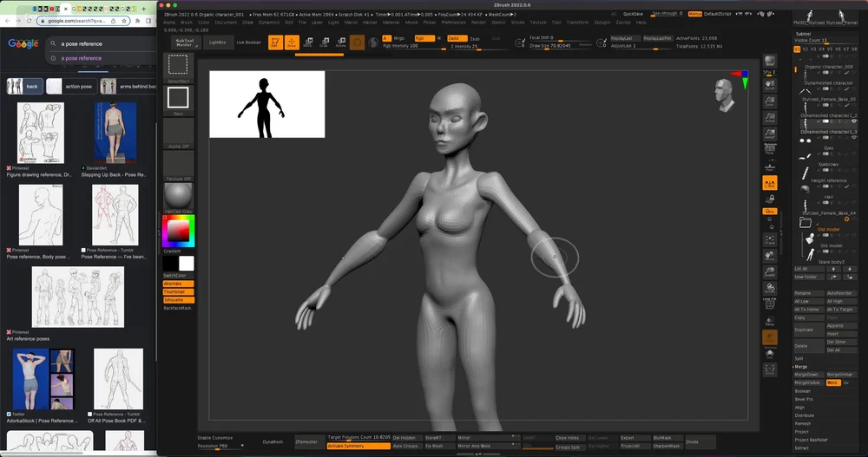868x457 pixels.
Task: Select 'arms behind back' chip in Chrome
Action: (129, 87)
